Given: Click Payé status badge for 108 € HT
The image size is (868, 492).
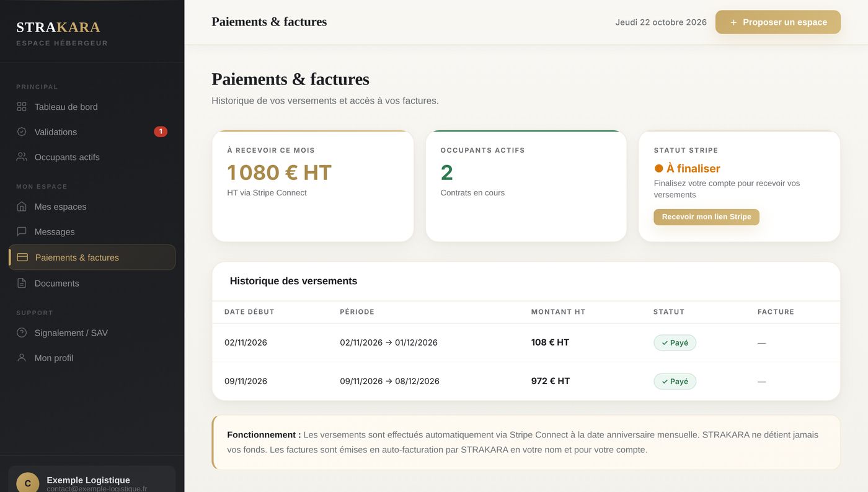Looking at the screenshot, I should click(x=675, y=342).
